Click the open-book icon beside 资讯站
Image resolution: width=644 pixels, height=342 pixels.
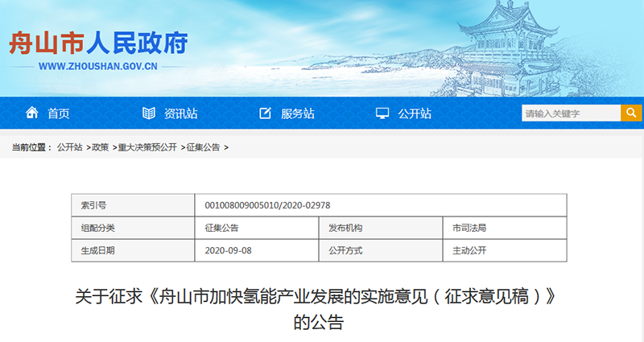[148, 113]
